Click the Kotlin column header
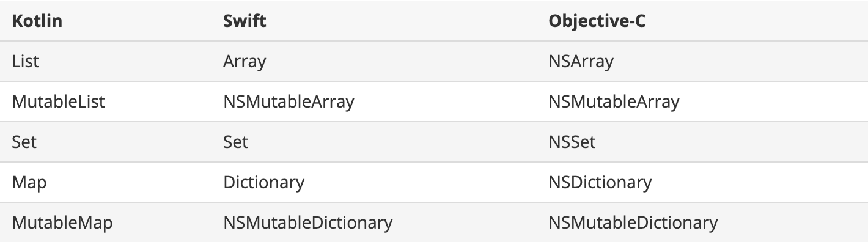 pos(37,21)
